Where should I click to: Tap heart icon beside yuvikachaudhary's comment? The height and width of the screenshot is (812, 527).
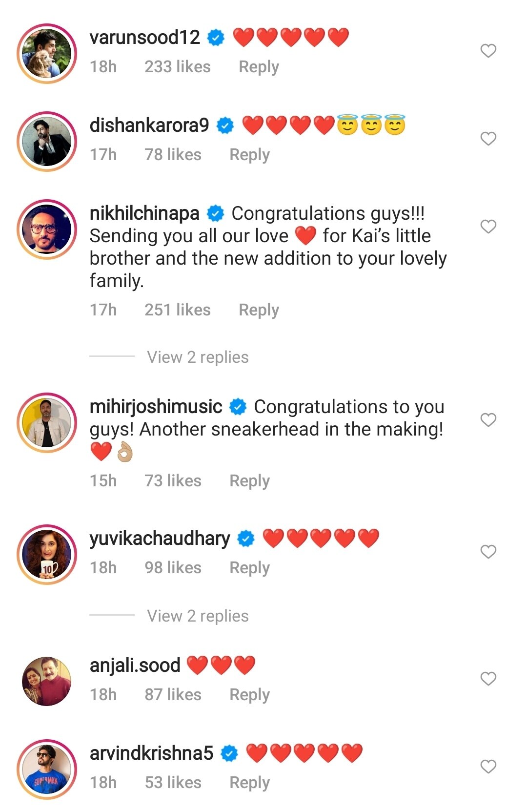(488, 552)
